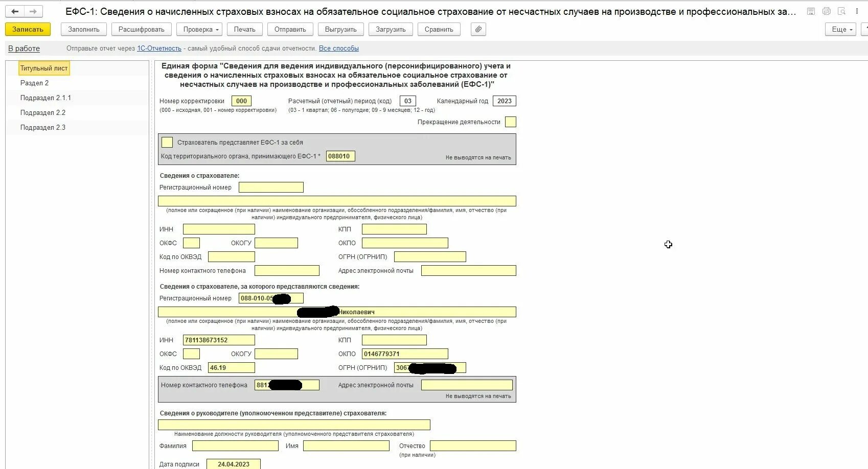Image resolution: width=868 pixels, height=469 pixels.
Task: Click the printer icon in title bar
Action: (x=827, y=11)
